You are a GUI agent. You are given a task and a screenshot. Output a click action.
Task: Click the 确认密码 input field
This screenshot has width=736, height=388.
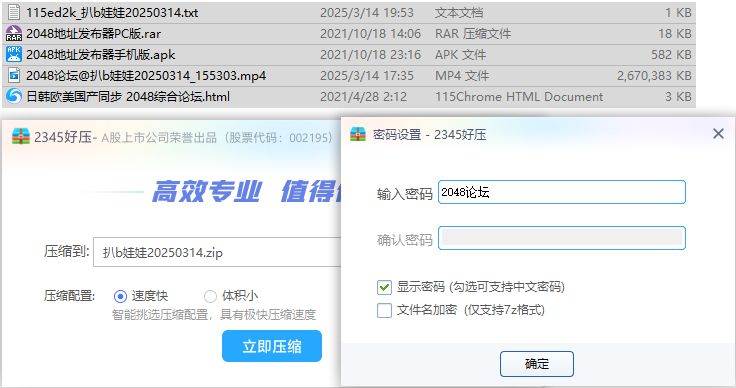point(561,238)
